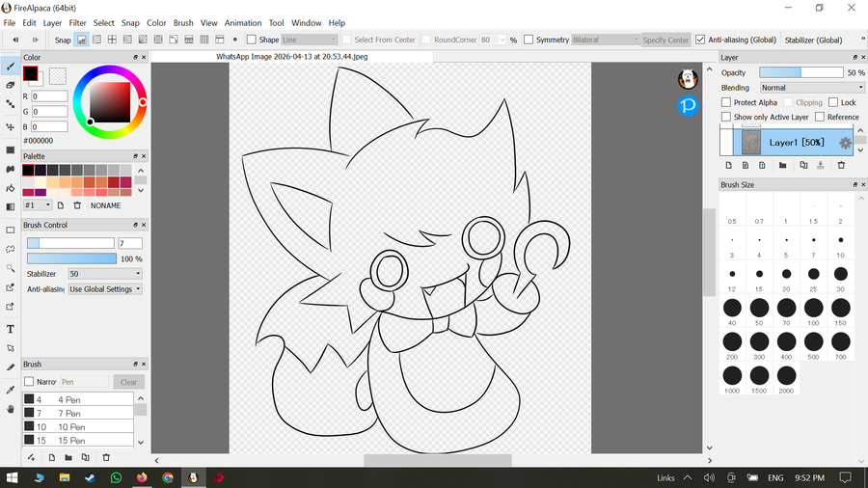The width and height of the screenshot is (868, 488).
Task: Enable the Symmetry checkbox
Action: [529, 40]
